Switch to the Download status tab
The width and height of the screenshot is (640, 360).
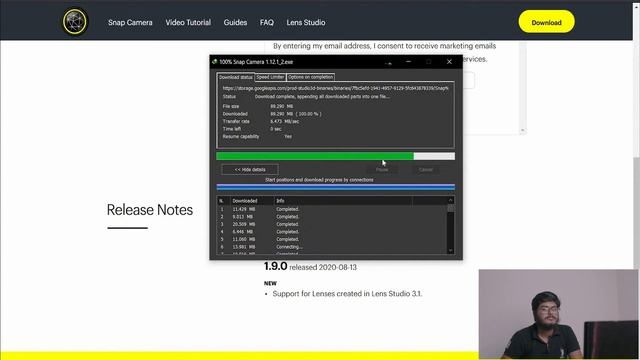click(236, 77)
